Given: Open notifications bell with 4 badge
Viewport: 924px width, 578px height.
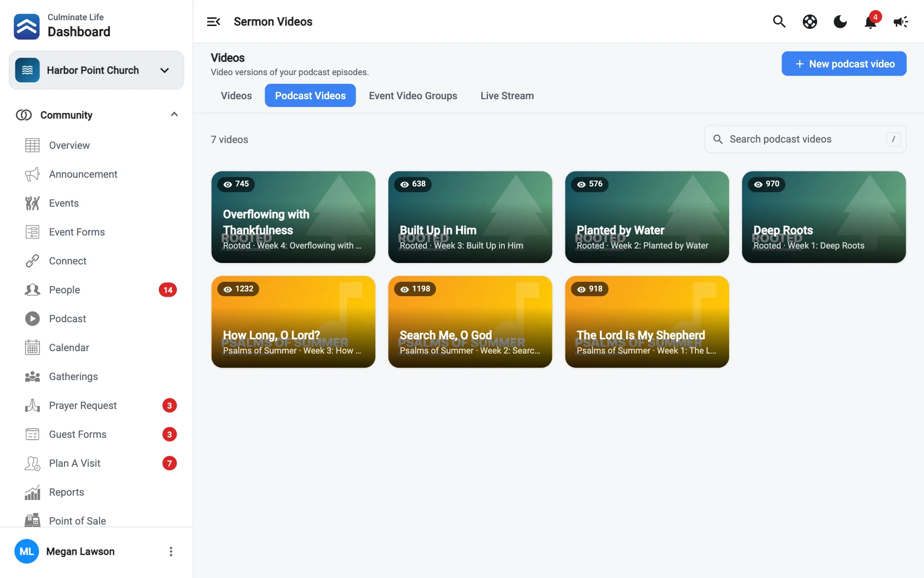Looking at the screenshot, I should (x=870, y=22).
